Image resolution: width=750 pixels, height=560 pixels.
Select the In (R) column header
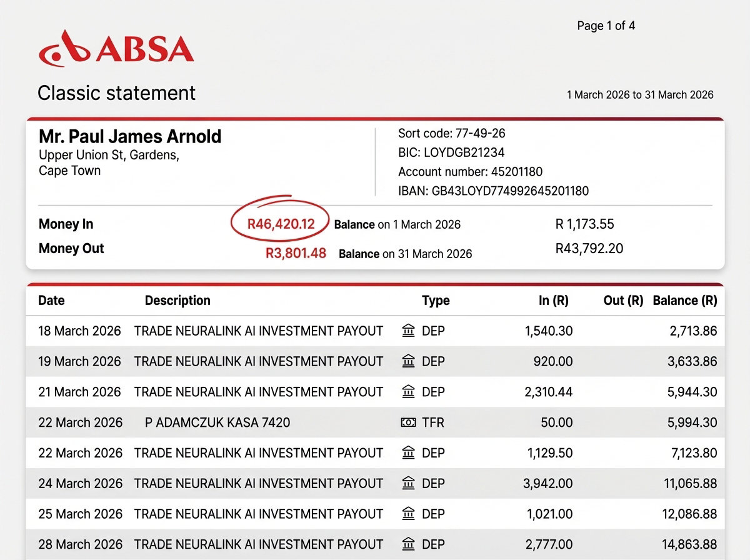pos(554,301)
